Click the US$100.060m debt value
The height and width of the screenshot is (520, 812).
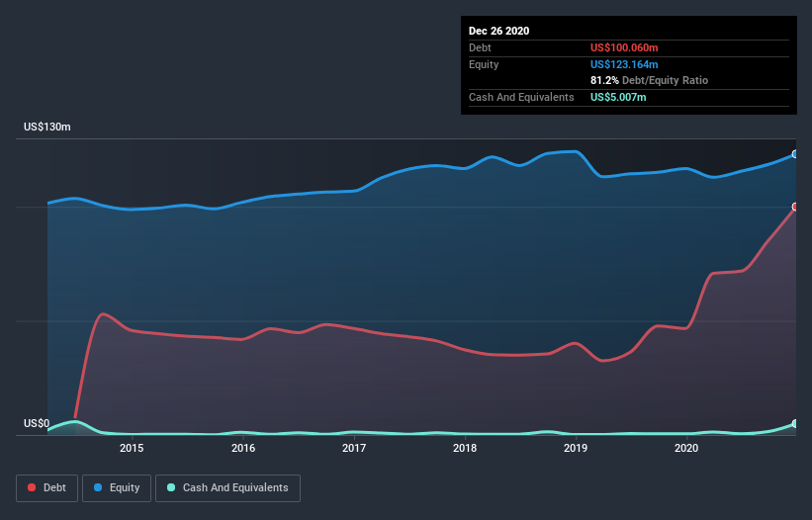tap(624, 47)
